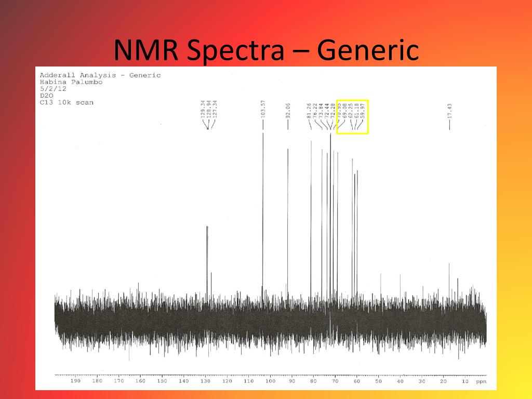
Task: Select the axis tick label "170"
Action: click(x=119, y=381)
